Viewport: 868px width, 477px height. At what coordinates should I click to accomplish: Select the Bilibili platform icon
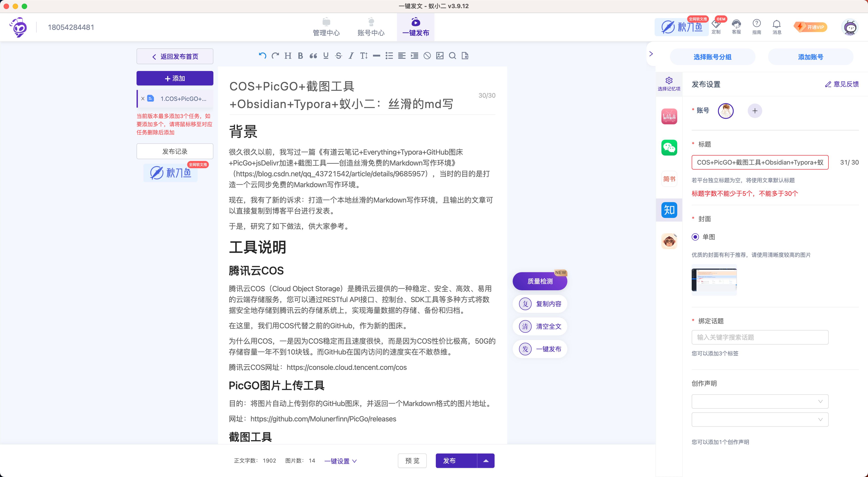point(669,117)
